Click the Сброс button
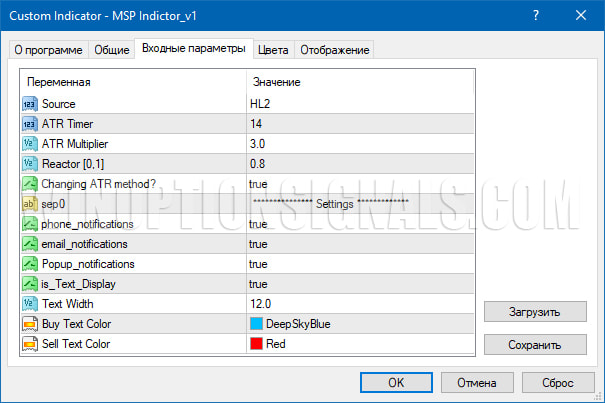This screenshot has width=605, height=403. click(x=558, y=383)
